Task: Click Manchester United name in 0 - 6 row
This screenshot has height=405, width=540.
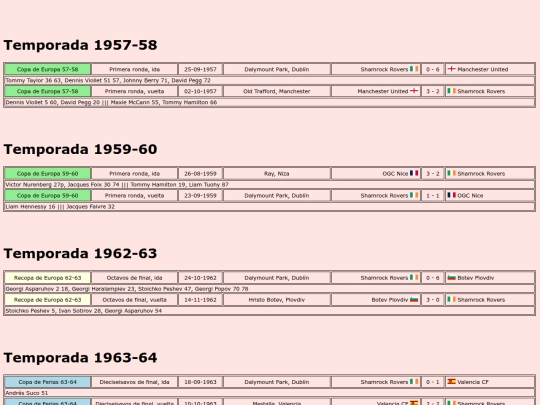Action: pyautogui.click(x=482, y=69)
